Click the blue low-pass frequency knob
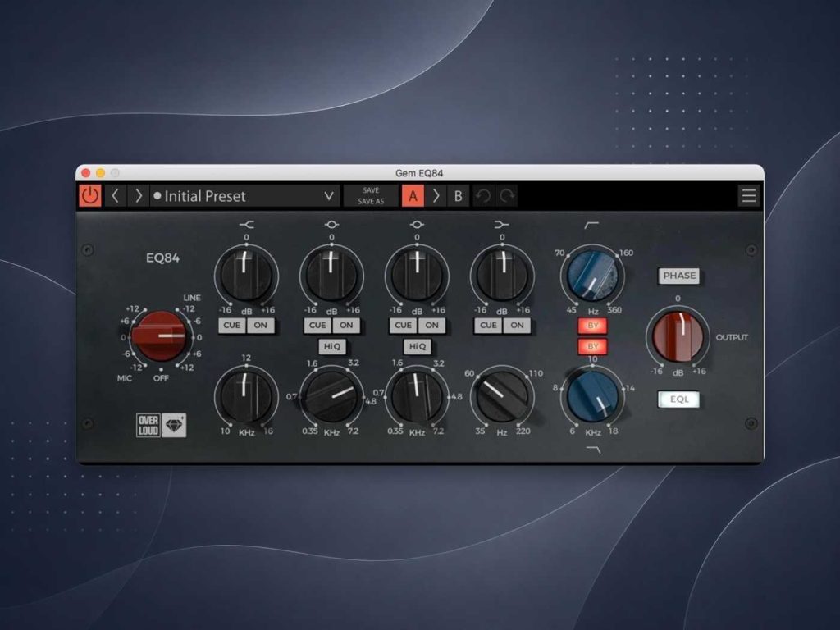This screenshot has width=840, height=630. click(592, 396)
